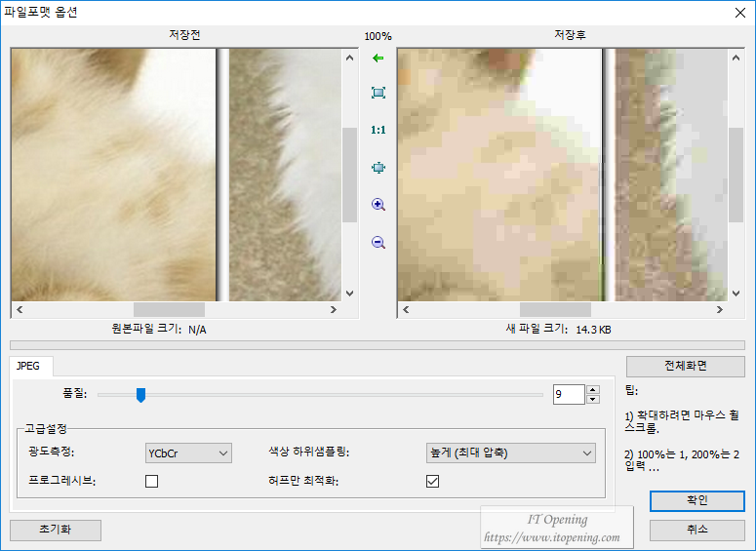Click the 품질 quality slider handle

pyautogui.click(x=140, y=395)
